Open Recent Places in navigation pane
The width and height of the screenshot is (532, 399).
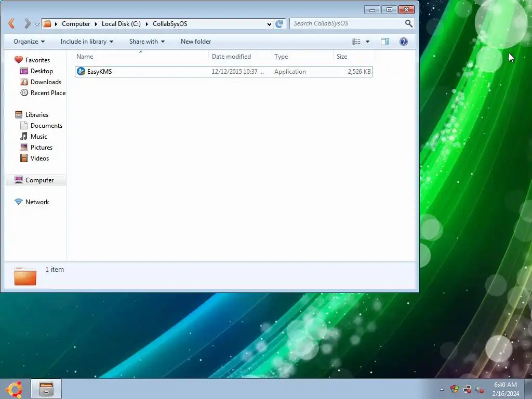[48, 92]
